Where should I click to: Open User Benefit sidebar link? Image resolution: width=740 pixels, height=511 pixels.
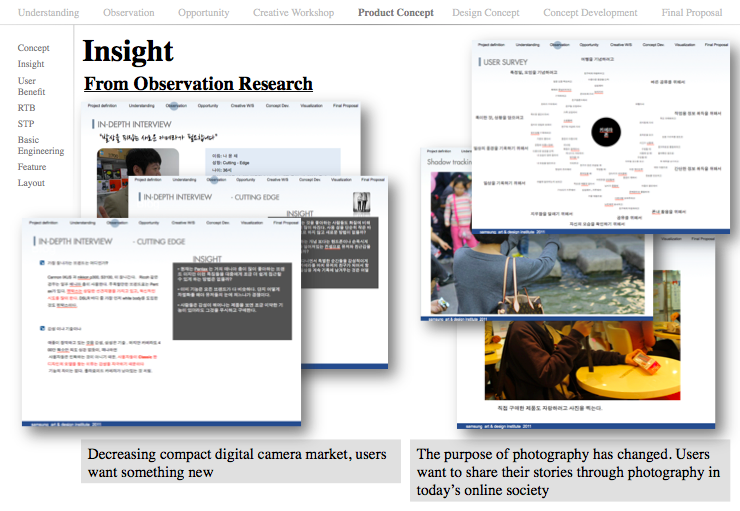(x=32, y=86)
